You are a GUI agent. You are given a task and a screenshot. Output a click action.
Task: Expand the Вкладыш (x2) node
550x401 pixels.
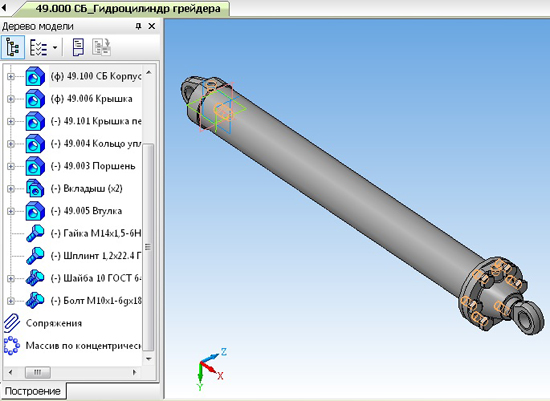tap(11, 188)
